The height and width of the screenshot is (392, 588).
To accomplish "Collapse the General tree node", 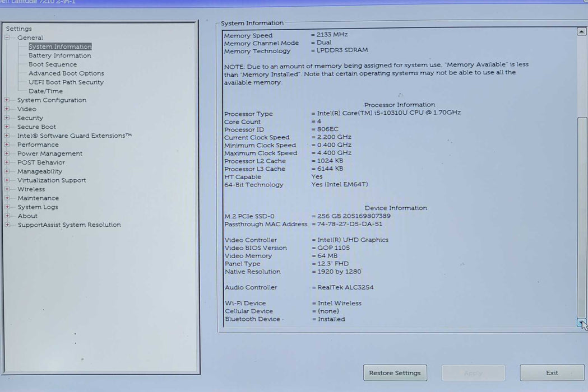I will [7, 38].
